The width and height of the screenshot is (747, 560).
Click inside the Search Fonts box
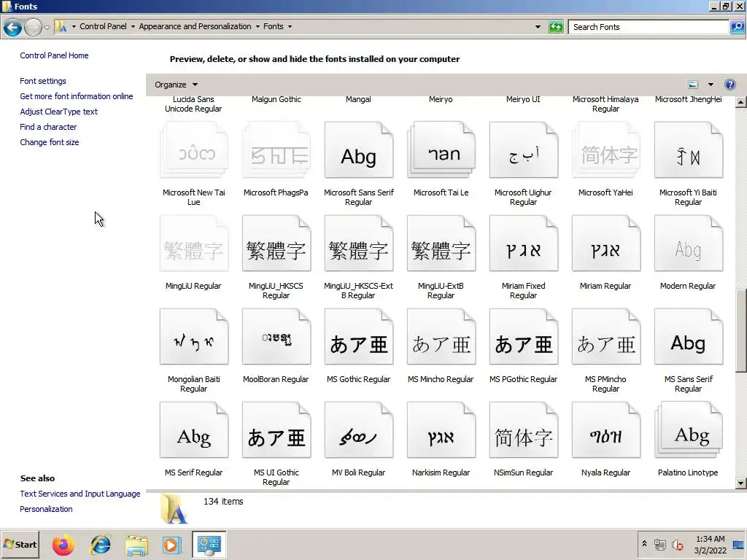tap(649, 27)
